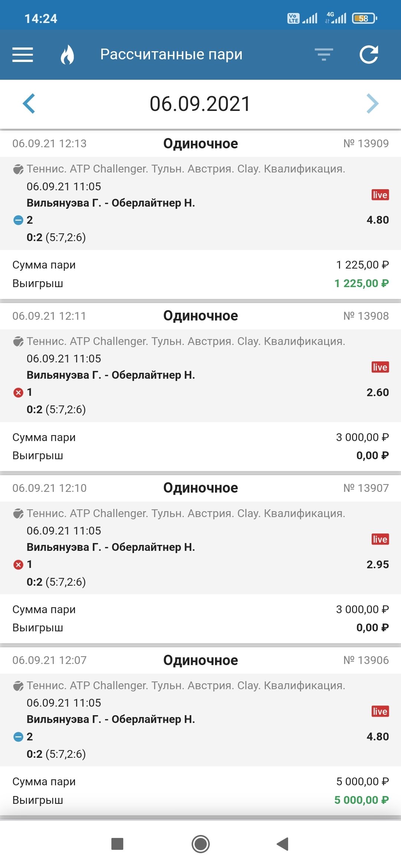Tap the live badge on bet 13907
The image size is (401, 868).
[x=380, y=539]
